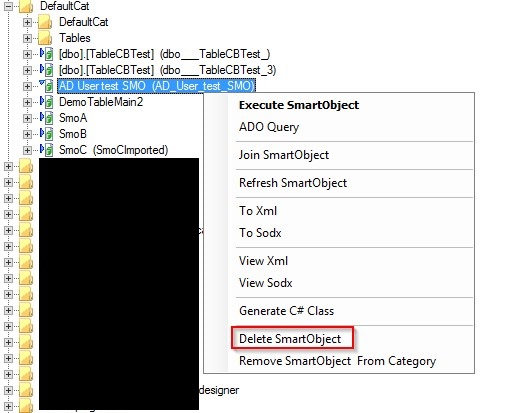Click the SmoC SmartObject icon
Screen dimensions: 518x413
point(47,150)
